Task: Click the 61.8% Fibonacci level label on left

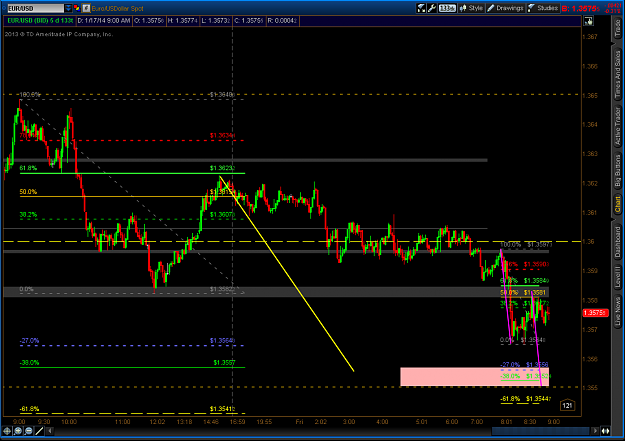Action: point(28,168)
